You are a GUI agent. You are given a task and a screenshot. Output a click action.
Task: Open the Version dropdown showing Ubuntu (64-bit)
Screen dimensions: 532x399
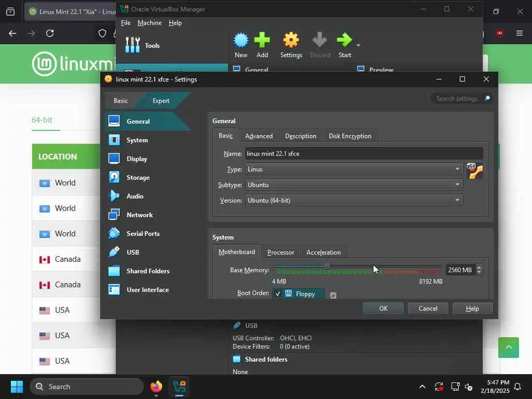[x=354, y=200]
